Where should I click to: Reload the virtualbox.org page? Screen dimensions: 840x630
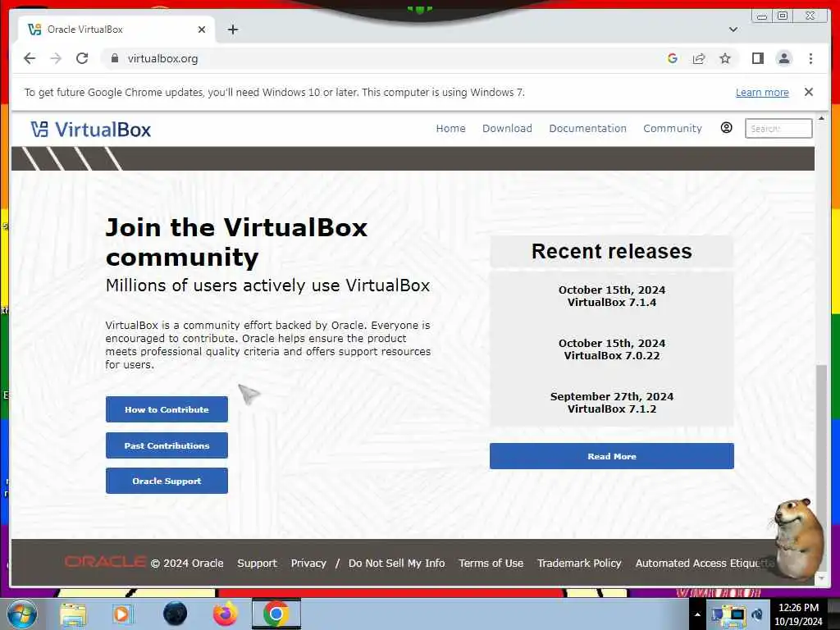82,58
